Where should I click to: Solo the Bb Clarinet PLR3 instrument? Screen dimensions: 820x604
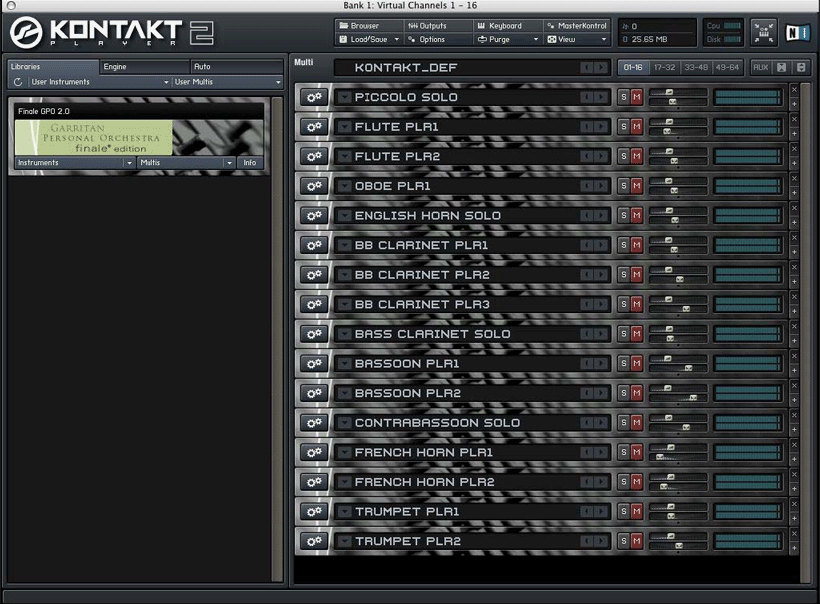coord(623,304)
